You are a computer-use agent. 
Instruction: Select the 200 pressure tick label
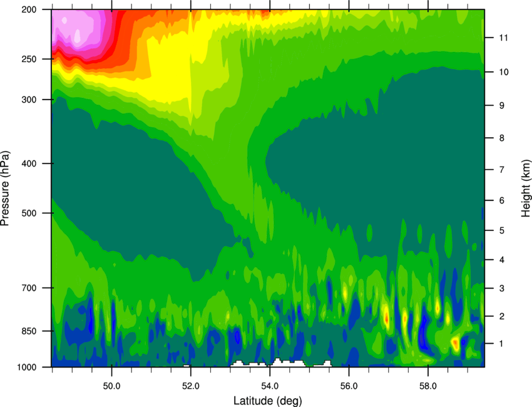pyautogui.click(x=29, y=9)
